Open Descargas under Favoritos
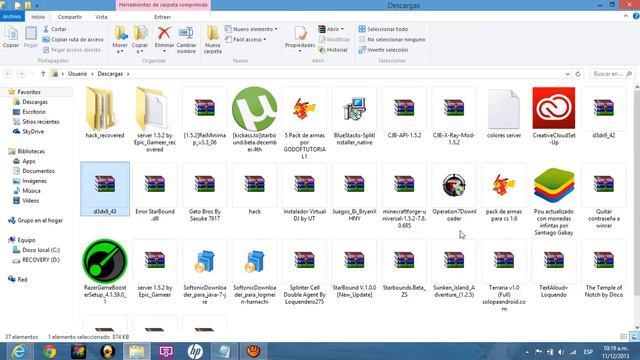The image size is (640, 360). [35, 102]
